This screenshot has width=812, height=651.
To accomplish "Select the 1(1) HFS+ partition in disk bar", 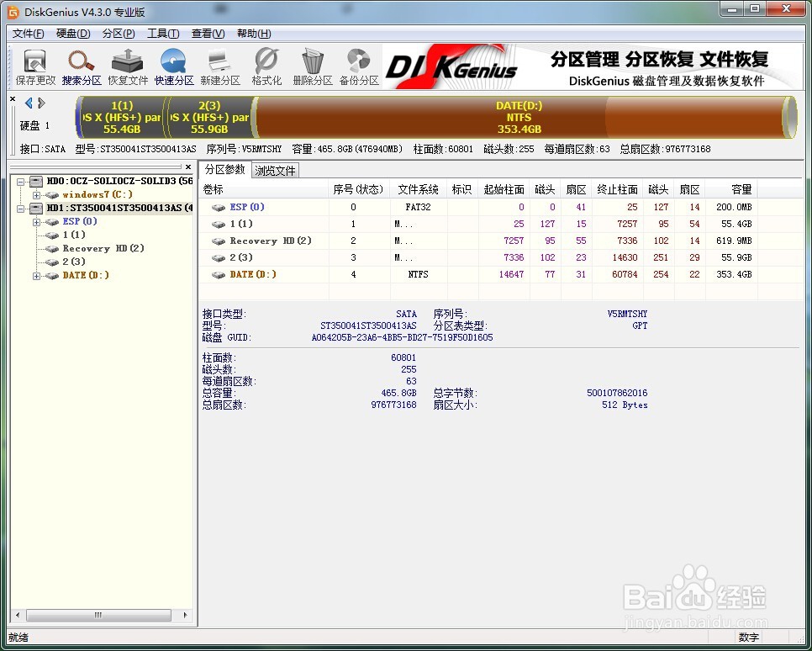I will pos(122,117).
